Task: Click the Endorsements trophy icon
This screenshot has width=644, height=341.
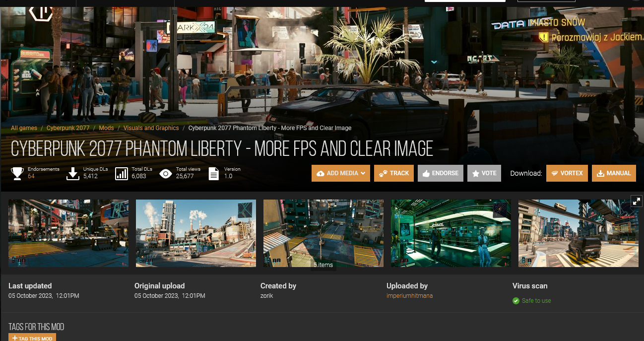Action: (x=17, y=173)
